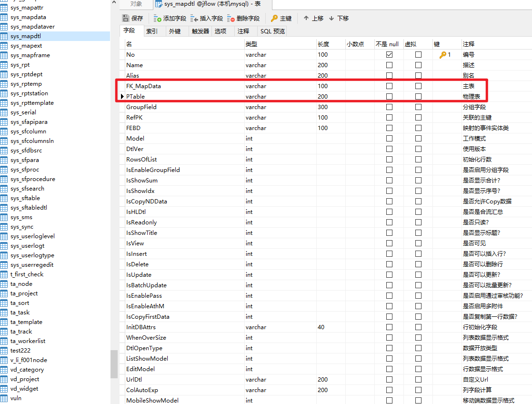Click the Delete Field (删除字段) icon
The width and height of the screenshot is (532, 404).
tap(231, 18)
